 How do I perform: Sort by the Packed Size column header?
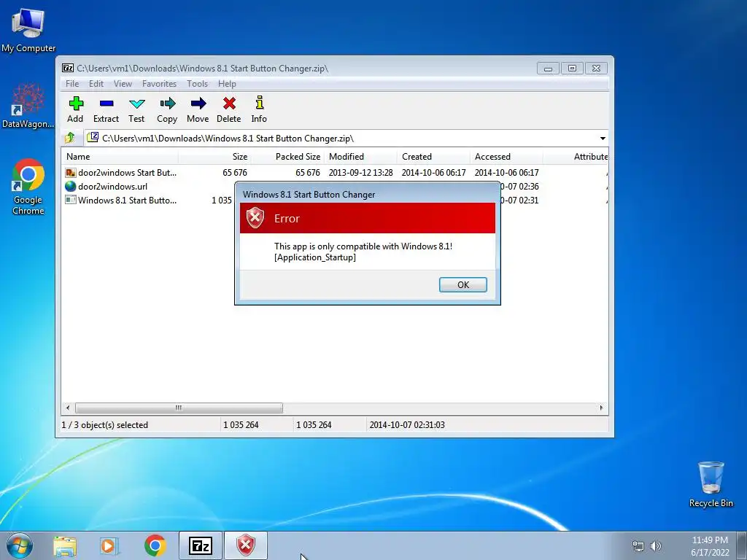[287, 157]
